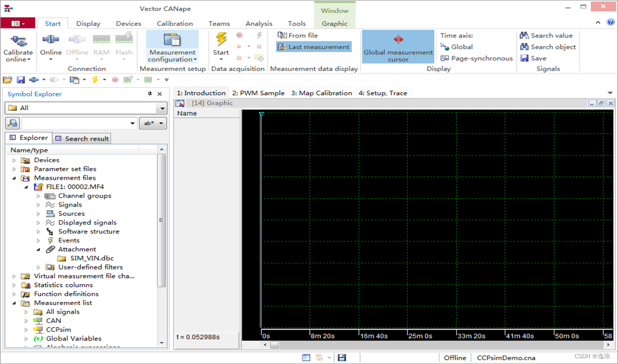Screen dimensions: 618x364
Task: Select the Events tree item
Action: click(68, 240)
